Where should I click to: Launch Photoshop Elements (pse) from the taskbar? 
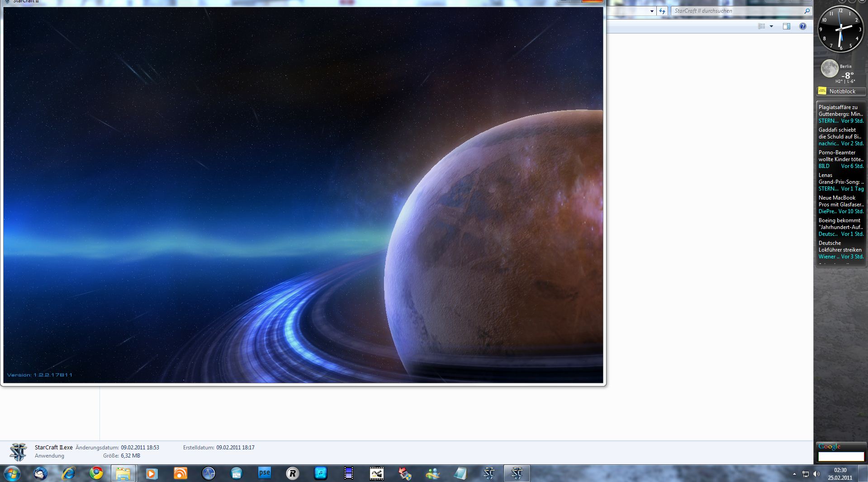265,473
